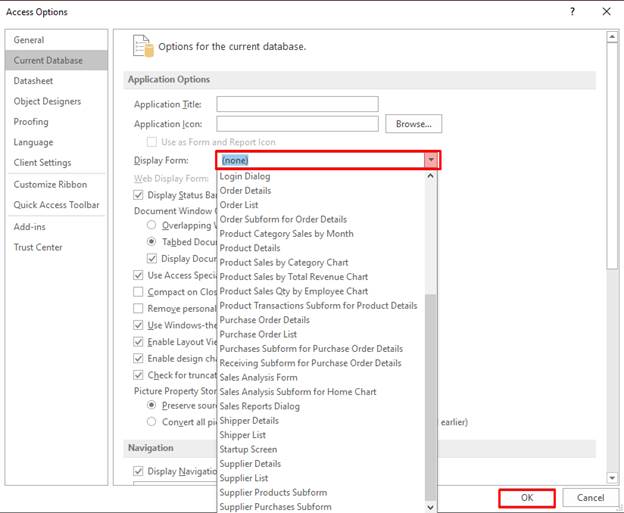This screenshot has height=513, width=624.
Task: Click the Help question mark icon
Action: [572, 12]
